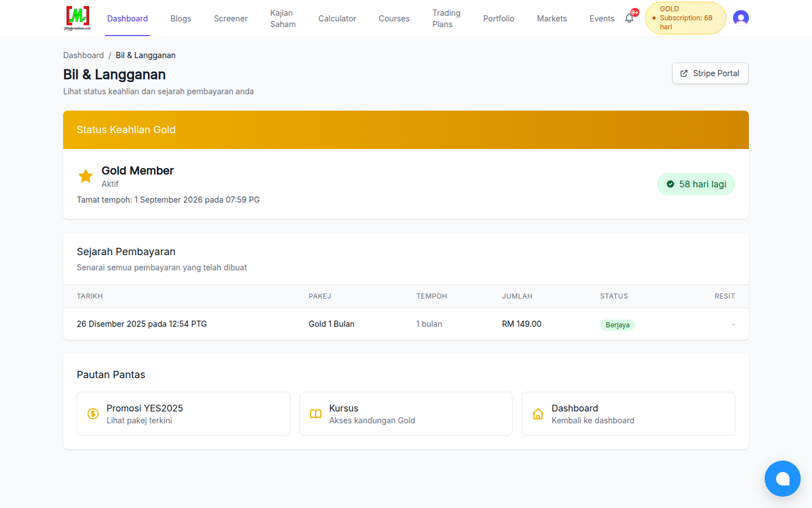Click the Berjaya status badge
The image size is (812, 508).
617,325
